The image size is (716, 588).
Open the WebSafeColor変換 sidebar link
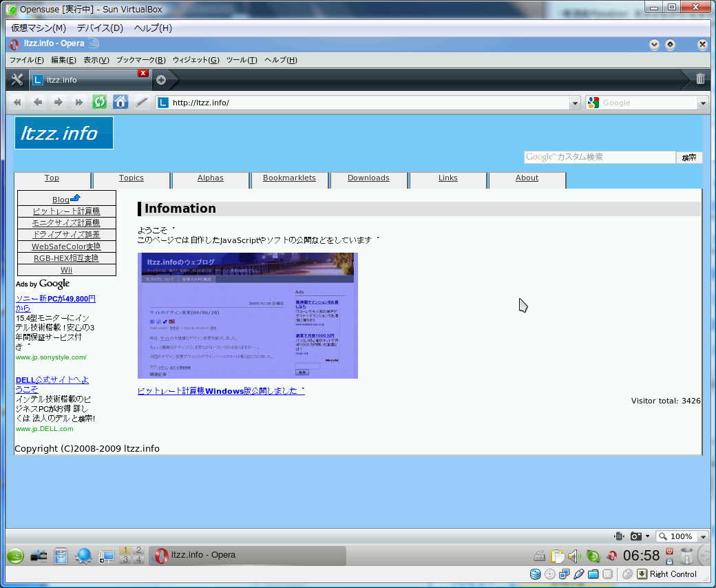[66, 246]
